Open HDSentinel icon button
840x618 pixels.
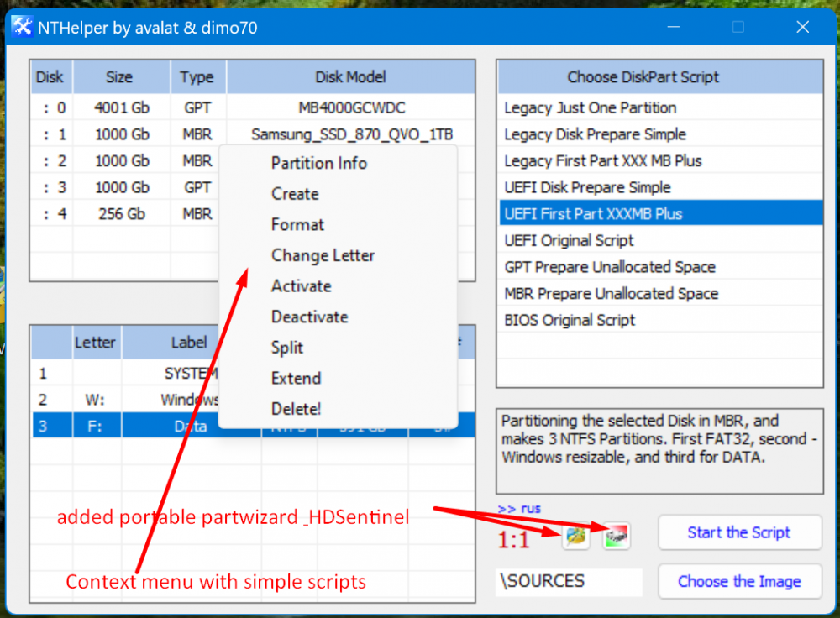tap(616, 535)
